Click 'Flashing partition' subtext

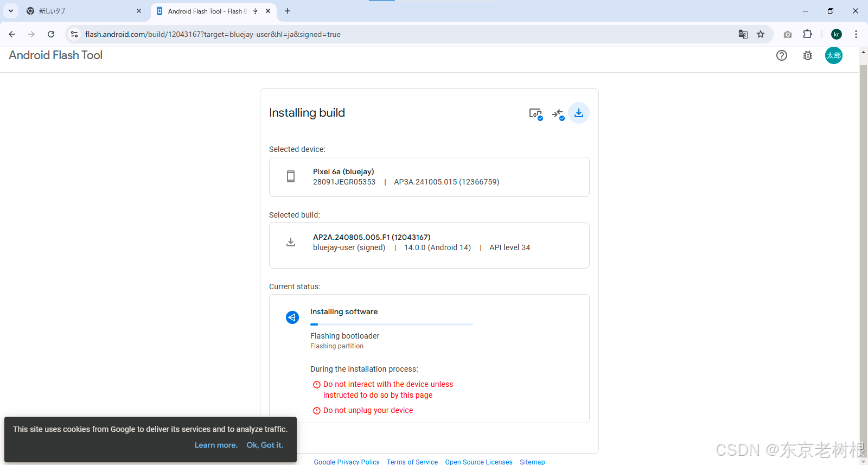pyautogui.click(x=337, y=346)
